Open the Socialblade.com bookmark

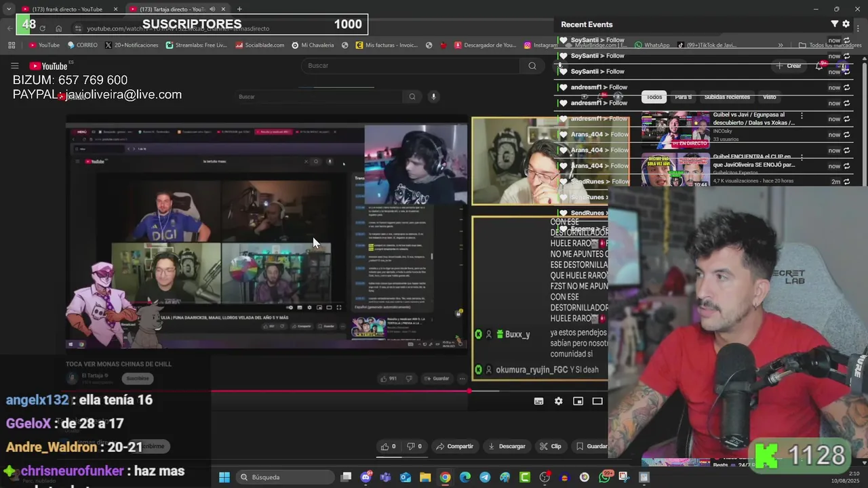[x=260, y=45]
